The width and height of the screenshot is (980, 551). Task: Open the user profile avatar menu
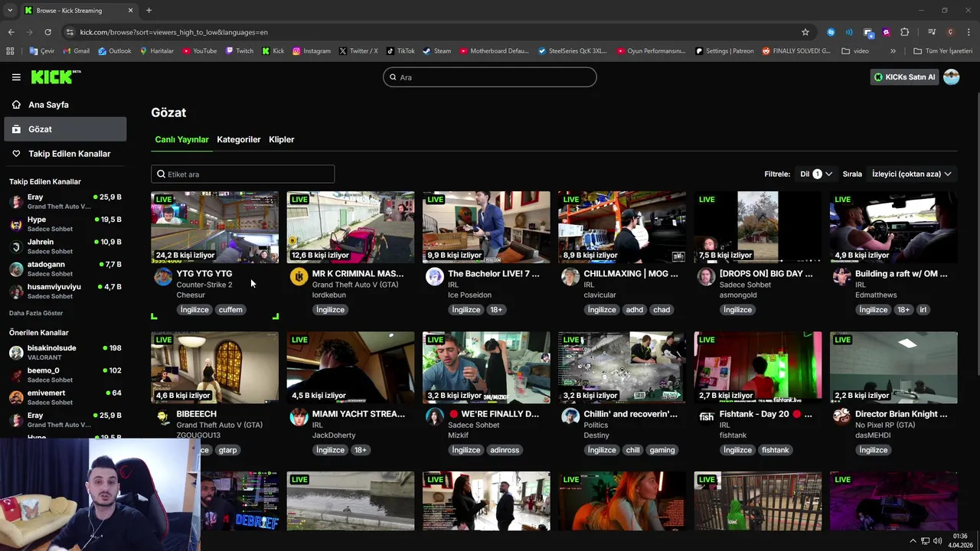tap(952, 77)
